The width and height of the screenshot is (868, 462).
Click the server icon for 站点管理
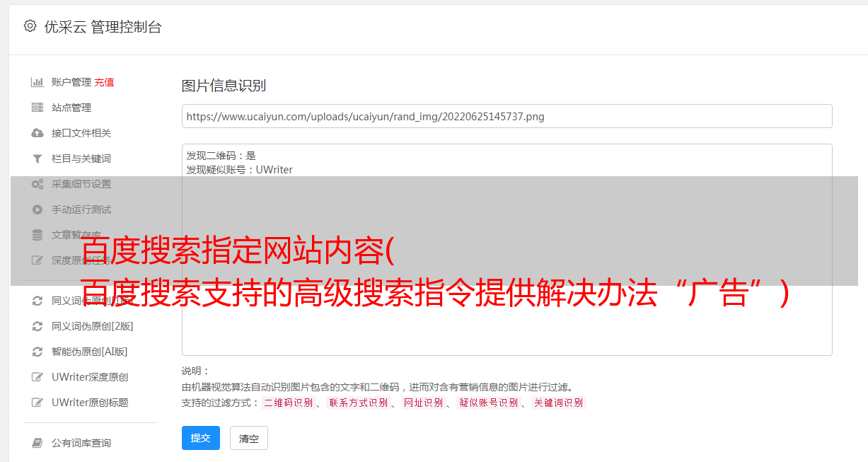[37, 108]
